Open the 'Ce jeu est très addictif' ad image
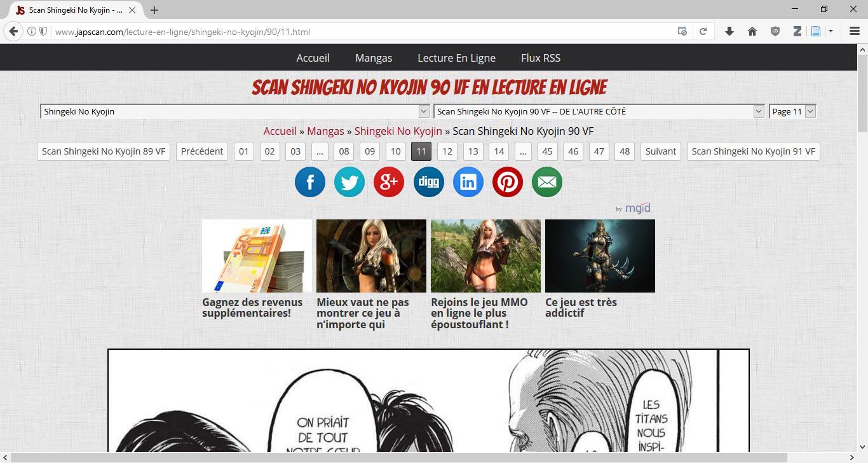 (600, 256)
